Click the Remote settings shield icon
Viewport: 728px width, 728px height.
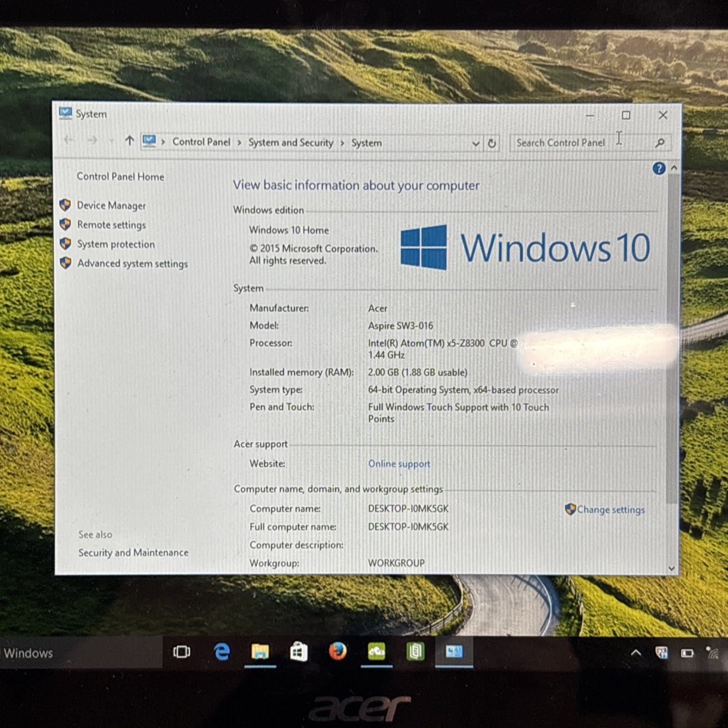(x=65, y=224)
